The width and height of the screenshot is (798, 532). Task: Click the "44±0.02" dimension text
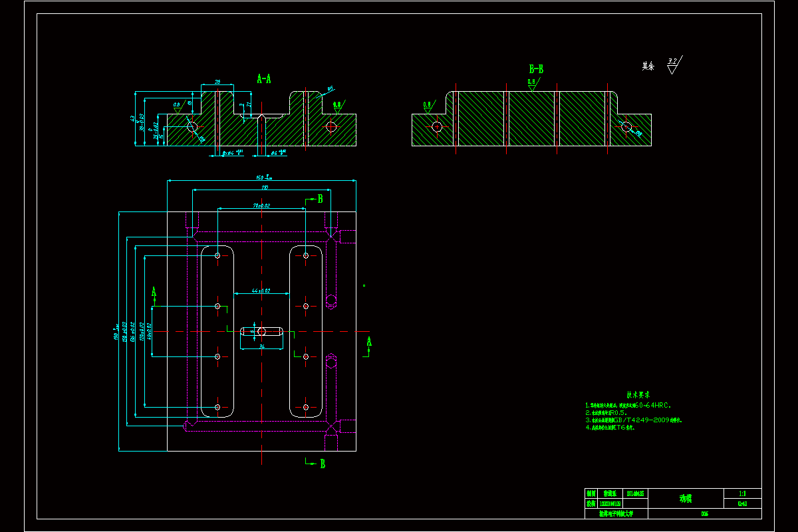(x=260, y=291)
